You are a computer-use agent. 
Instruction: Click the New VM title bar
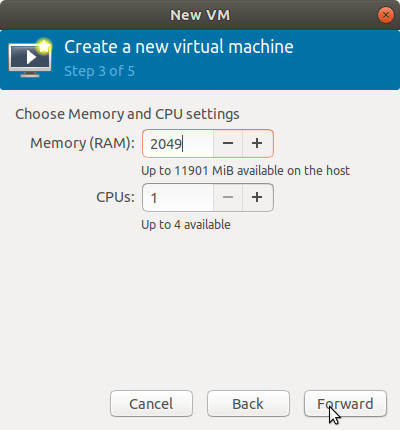click(200, 15)
